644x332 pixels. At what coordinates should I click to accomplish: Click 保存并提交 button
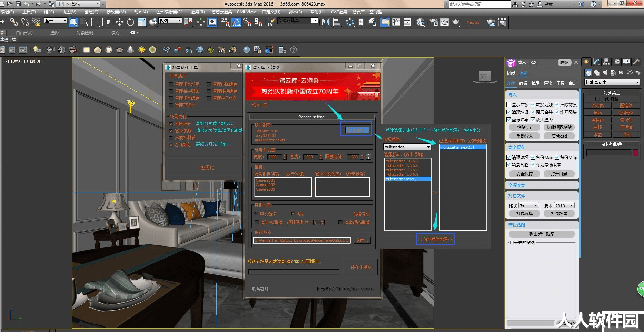click(361, 267)
